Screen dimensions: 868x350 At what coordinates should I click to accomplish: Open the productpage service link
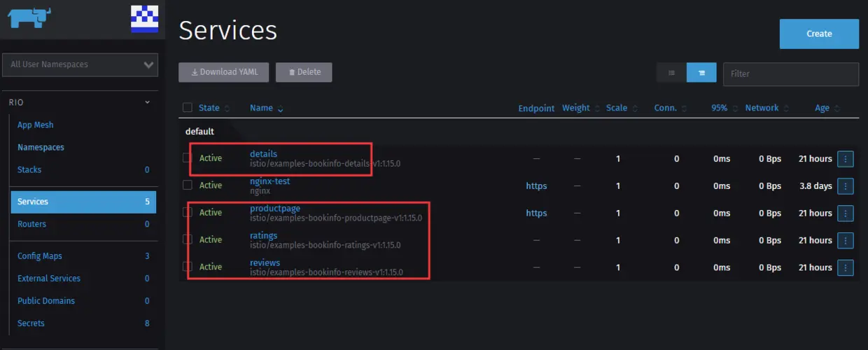point(275,209)
